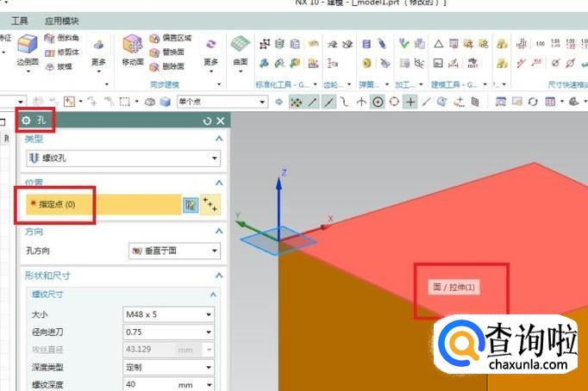Collapse the 形状和尺寸 section
The image size is (588, 391).
pyautogui.click(x=219, y=276)
